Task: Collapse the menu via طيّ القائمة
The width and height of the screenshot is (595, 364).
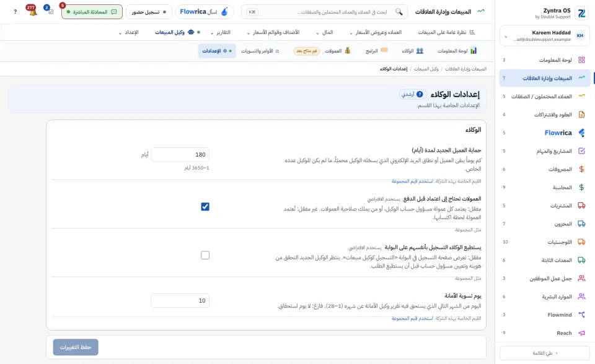Action: [545, 353]
